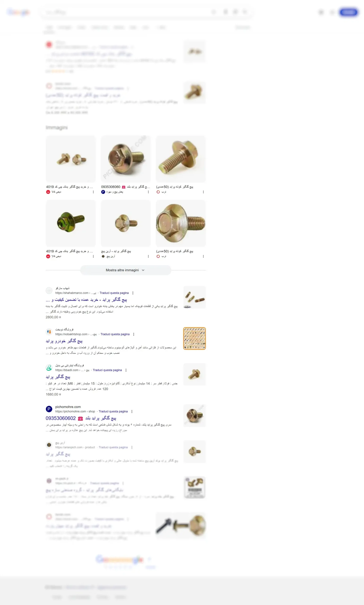The width and height of the screenshot is (364, 605).
Task: Translate the nobakhtshop.com page via Traduci link
Action: coord(115,334)
